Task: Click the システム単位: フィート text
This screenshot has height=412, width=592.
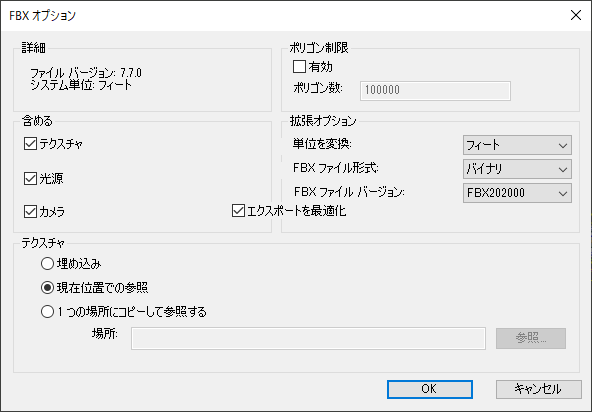Action: click(x=81, y=85)
